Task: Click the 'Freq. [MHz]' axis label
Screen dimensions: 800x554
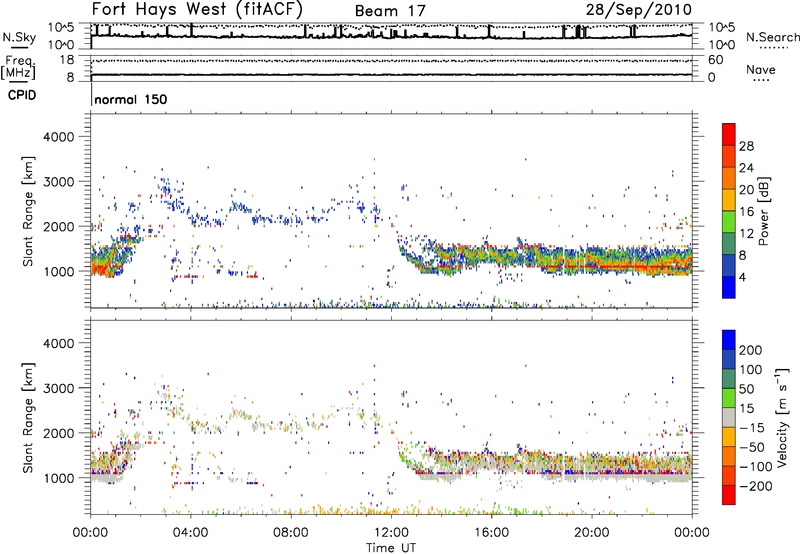Action: point(18,67)
